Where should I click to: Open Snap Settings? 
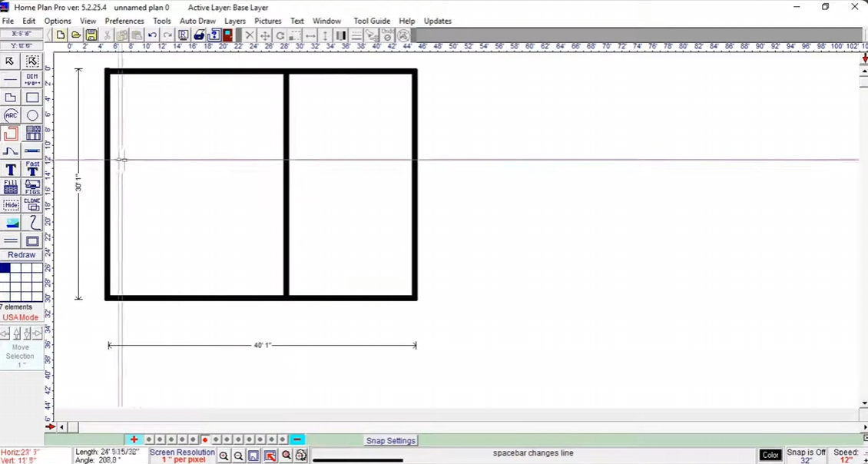pyautogui.click(x=390, y=441)
